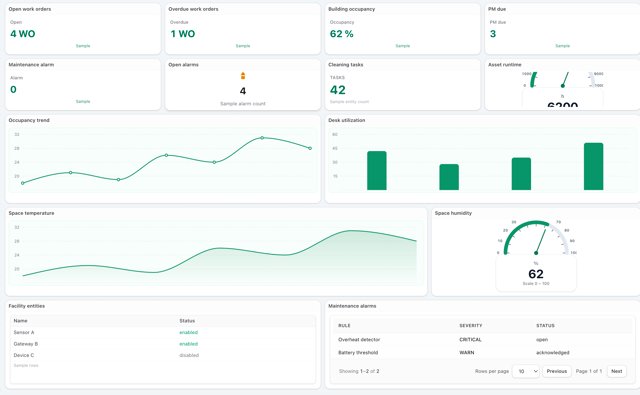Click the Maintenance alarms card title
The width and height of the screenshot is (640, 395).
point(352,306)
